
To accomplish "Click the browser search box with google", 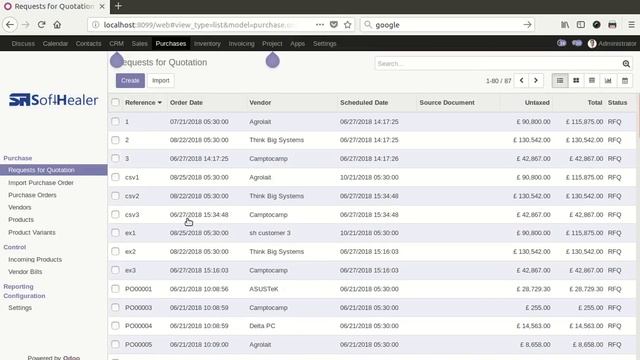I will pyautogui.click(x=447, y=25).
